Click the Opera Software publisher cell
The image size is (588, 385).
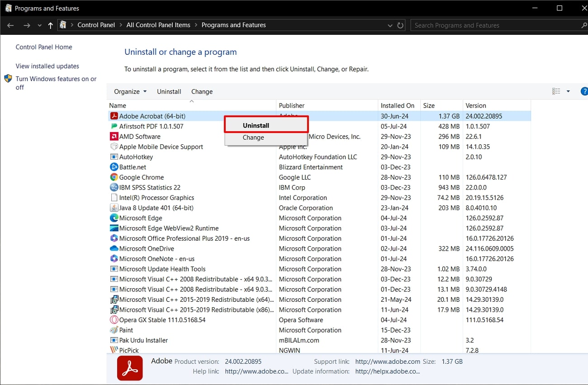coord(301,320)
